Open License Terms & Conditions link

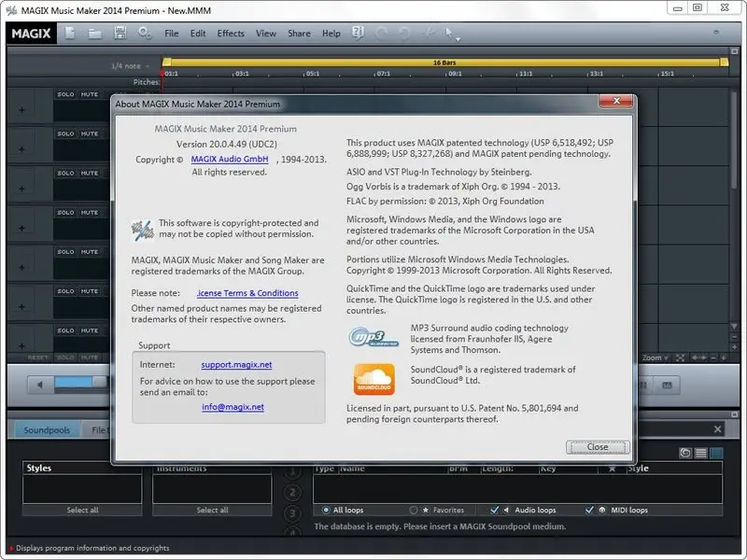point(247,293)
